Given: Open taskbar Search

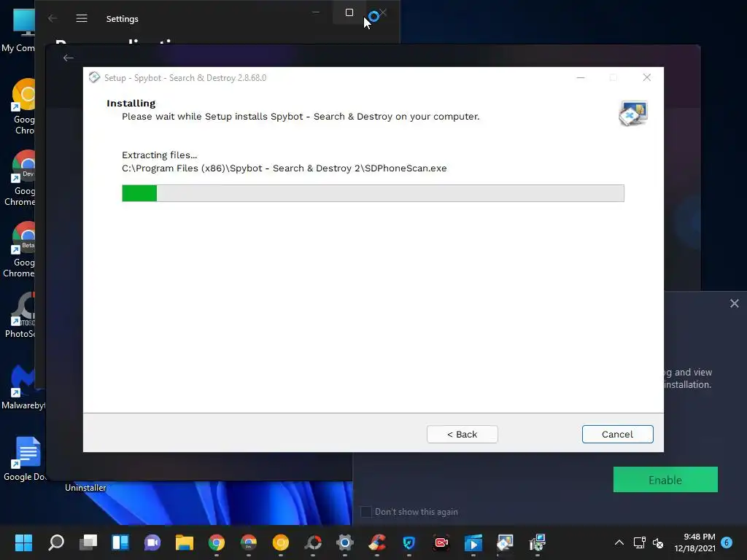Looking at the screenshot, I should 55,542.
